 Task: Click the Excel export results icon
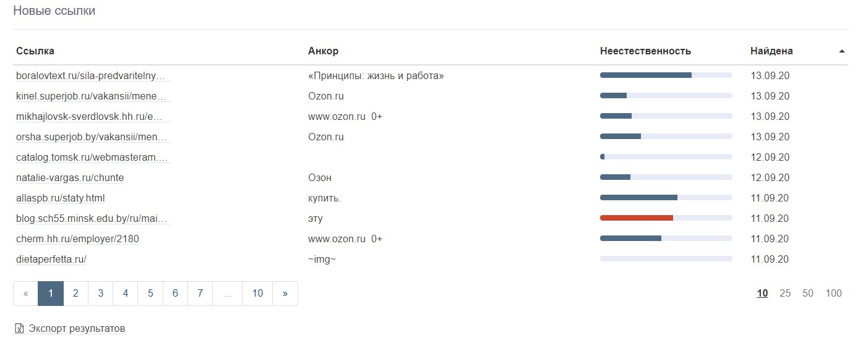(19, 329)
